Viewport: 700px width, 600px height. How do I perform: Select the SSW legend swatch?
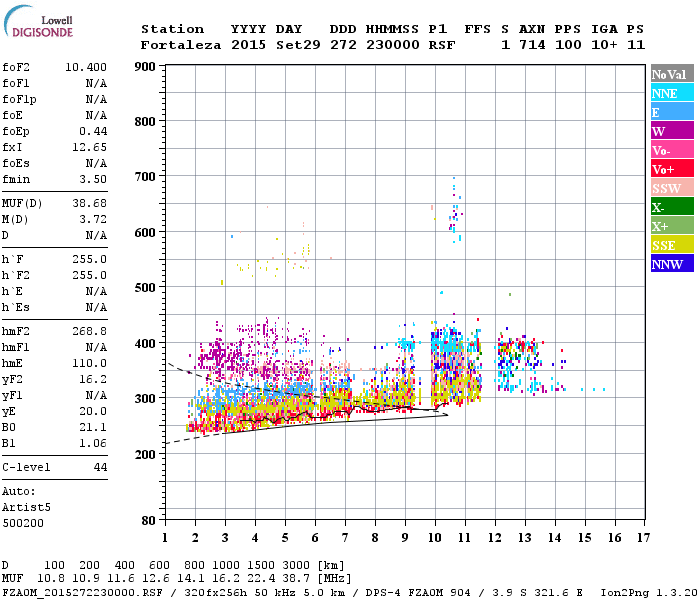point(672,188)
